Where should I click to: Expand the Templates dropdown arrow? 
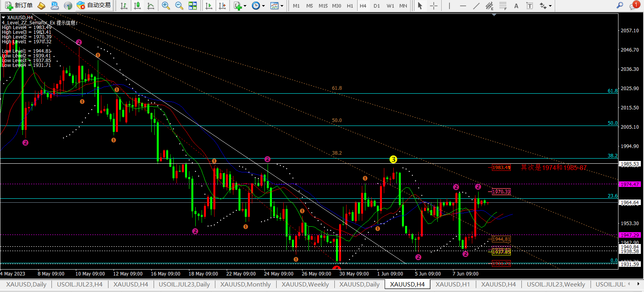coord(282,6)
